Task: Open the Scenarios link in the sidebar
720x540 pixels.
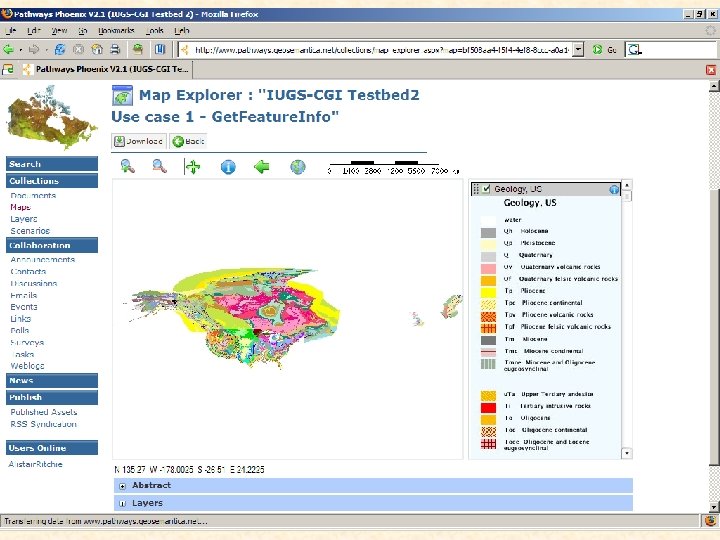Action: tap(30, 231)
